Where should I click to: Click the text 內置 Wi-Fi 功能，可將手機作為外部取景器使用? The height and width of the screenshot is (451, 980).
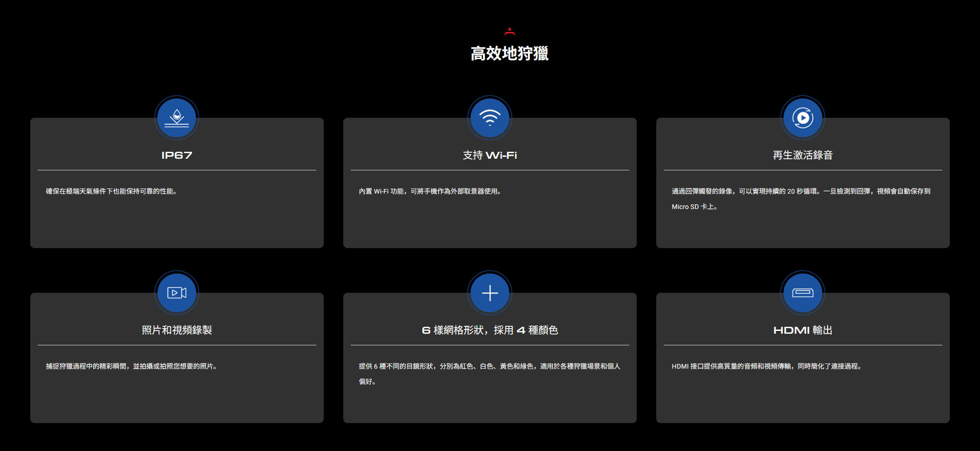pos(430,191)
